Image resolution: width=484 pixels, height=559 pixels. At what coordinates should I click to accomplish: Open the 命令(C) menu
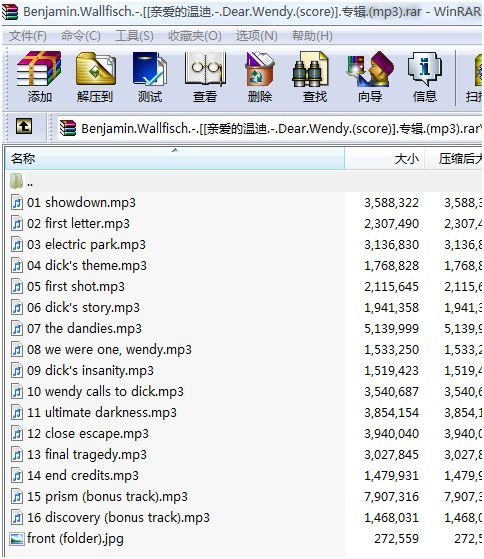point(81,36)
